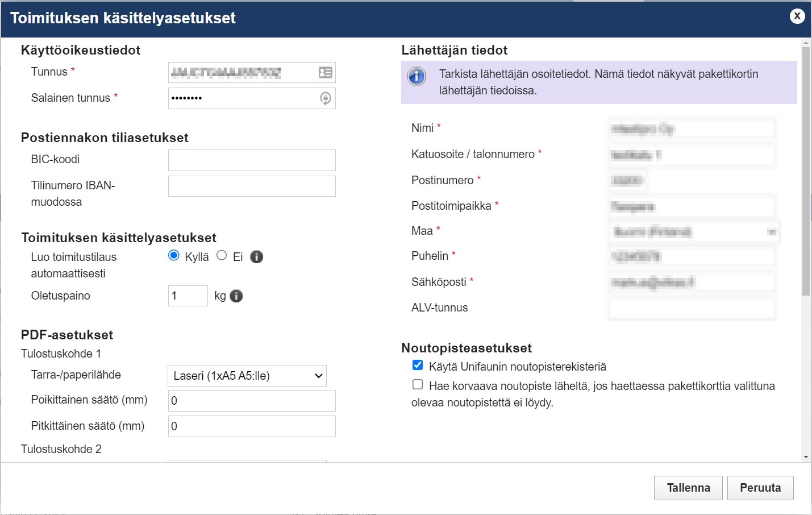Click the contact card icon in Tunnus field
This screenshot has height=515, width=812.
pos(325,72)
